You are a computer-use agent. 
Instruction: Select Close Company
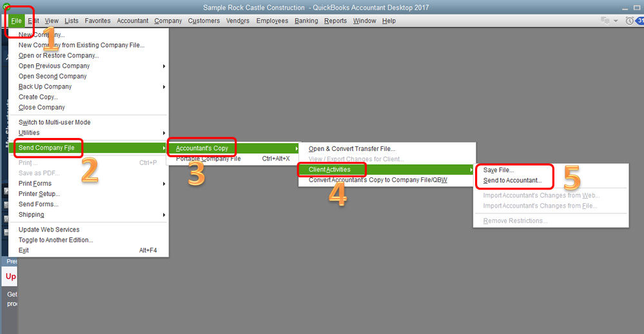click(42, 107)
